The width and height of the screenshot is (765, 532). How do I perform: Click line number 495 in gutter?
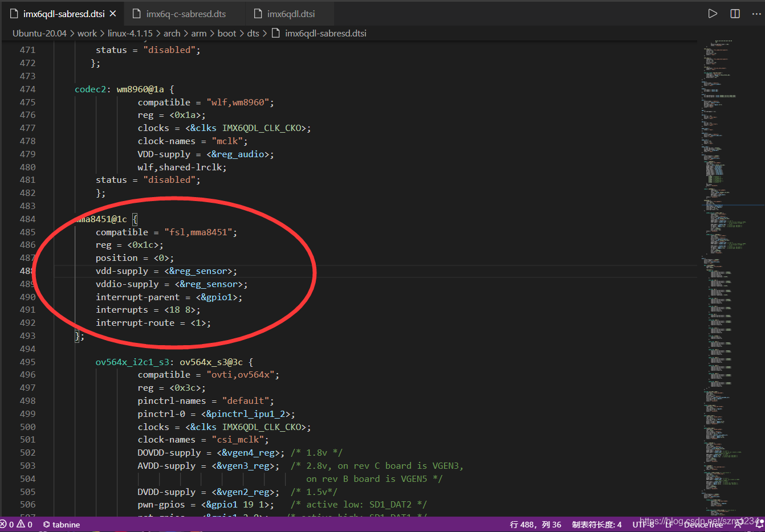pyautogui.click(x=27, y=362)
